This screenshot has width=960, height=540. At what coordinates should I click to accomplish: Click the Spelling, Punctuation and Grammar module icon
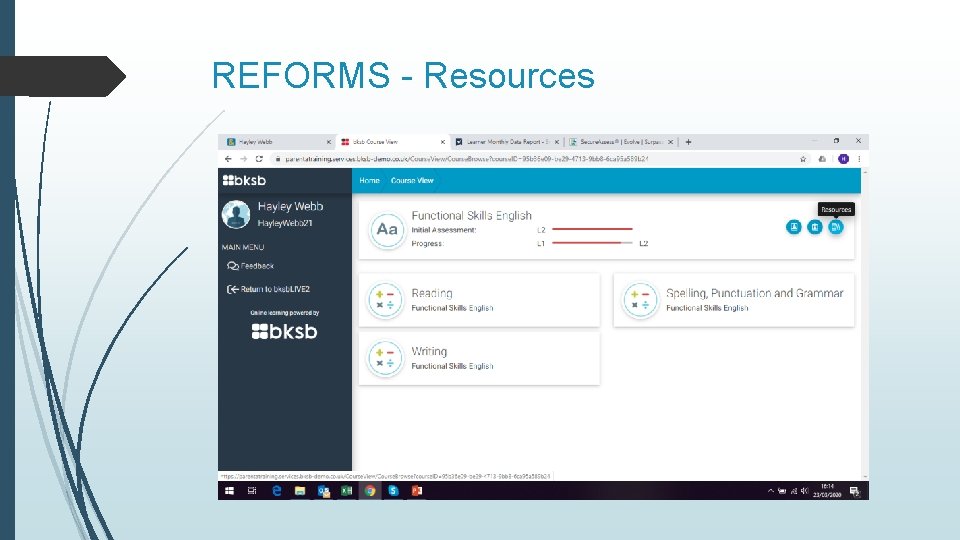[640, 299]
